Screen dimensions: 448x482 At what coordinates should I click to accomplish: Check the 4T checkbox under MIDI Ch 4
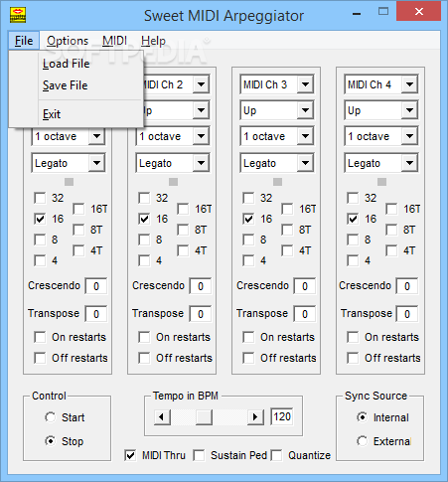click(x=391, y=250)
